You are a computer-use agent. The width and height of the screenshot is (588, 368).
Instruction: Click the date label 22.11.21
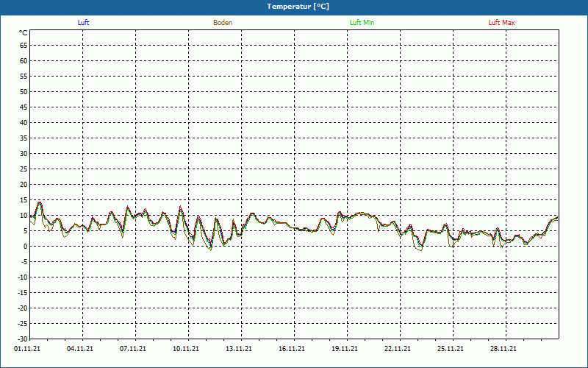tap(397, 349)
